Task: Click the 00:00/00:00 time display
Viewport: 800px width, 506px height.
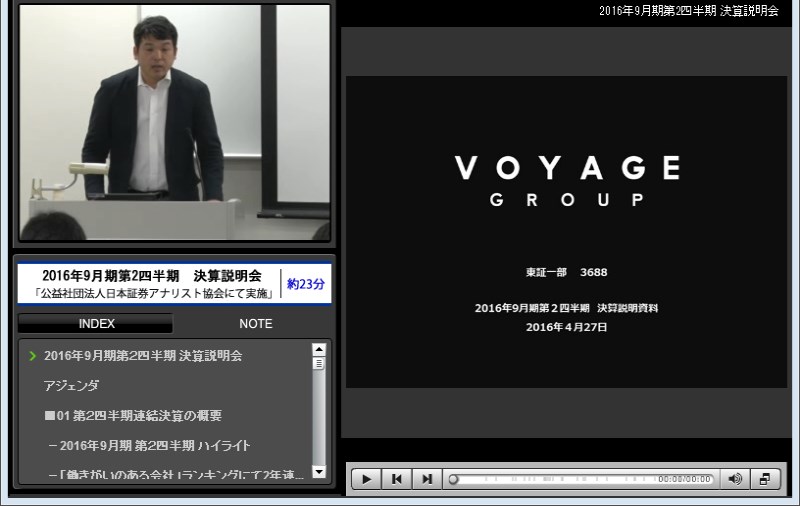Action: point(684,479)
